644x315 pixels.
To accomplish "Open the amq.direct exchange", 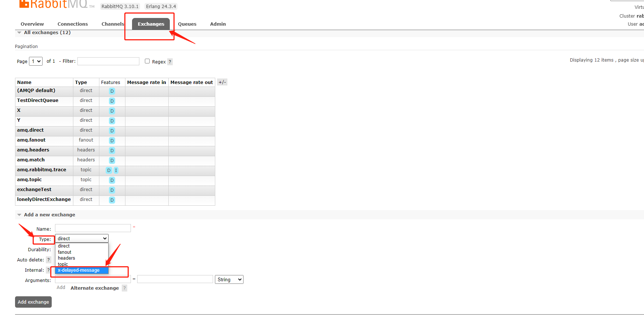I will point(30,130).
